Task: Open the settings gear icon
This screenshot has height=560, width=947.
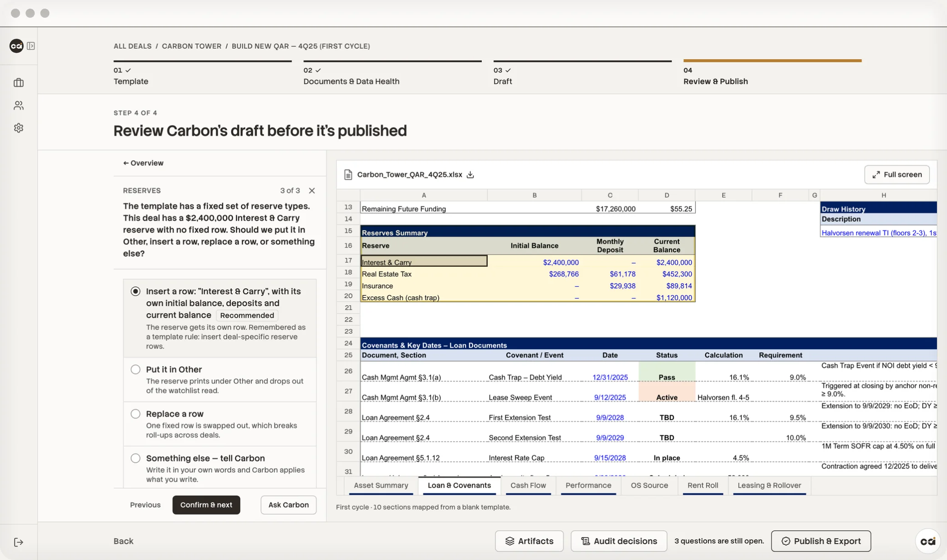Action: coord(19,128)
